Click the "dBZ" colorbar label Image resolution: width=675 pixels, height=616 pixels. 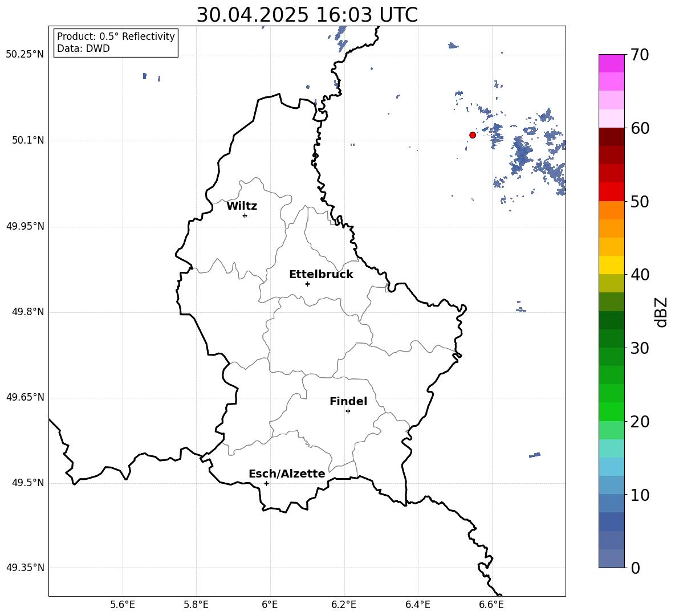tap(661, 312)
